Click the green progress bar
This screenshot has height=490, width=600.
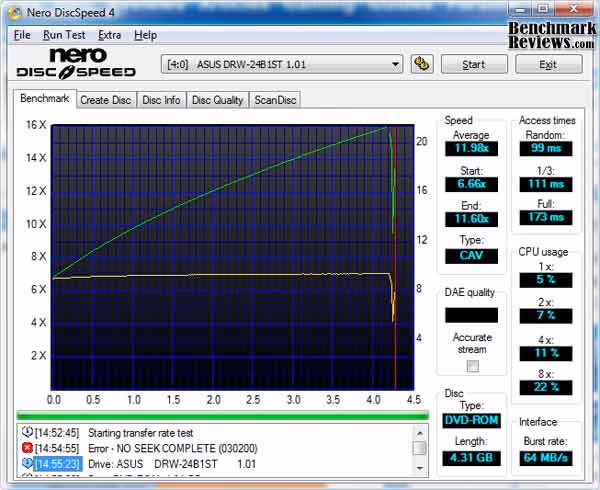click(222, 415)
